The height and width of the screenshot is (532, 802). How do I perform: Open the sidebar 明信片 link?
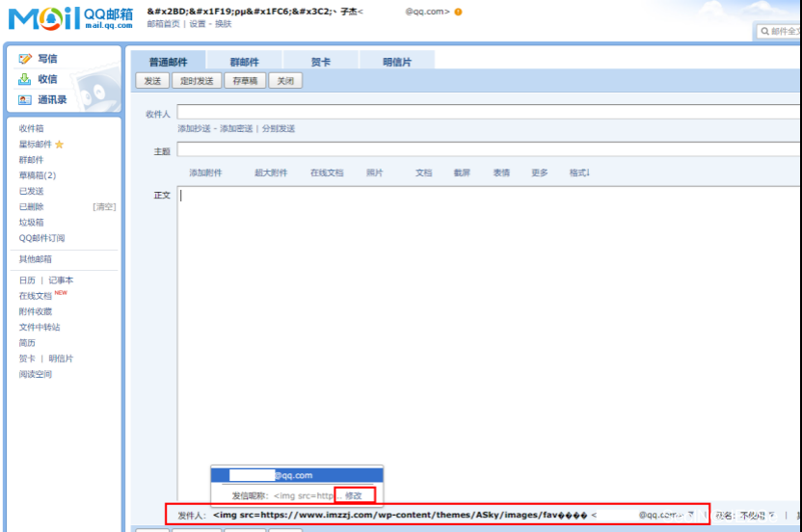point(61,359)
